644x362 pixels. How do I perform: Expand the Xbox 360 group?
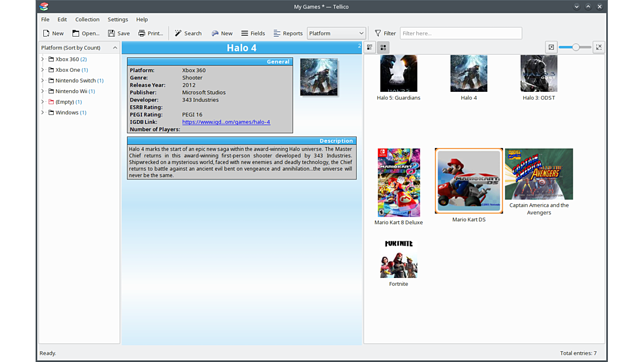tap(43, 59)
